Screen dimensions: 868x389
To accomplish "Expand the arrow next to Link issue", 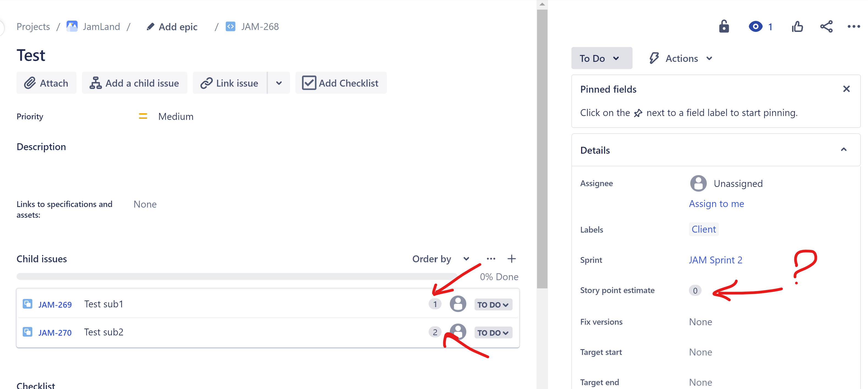I will [279, 83].
